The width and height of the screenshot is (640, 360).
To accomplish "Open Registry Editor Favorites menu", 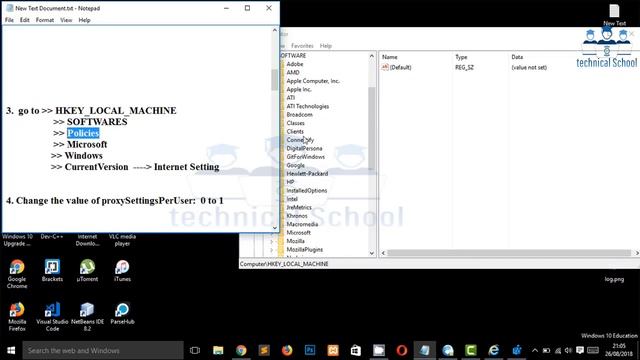I will (302, 46).
